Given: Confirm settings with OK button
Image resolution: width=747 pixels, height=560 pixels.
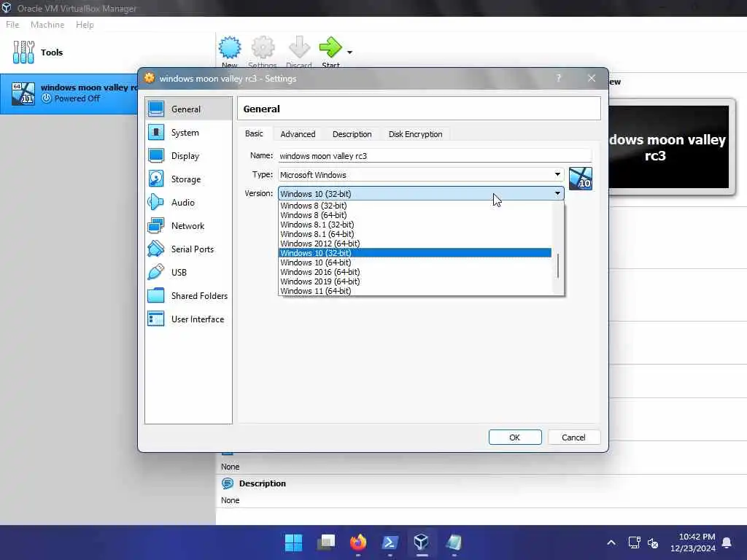Looking at the screenshot, I should coord(514,437).
